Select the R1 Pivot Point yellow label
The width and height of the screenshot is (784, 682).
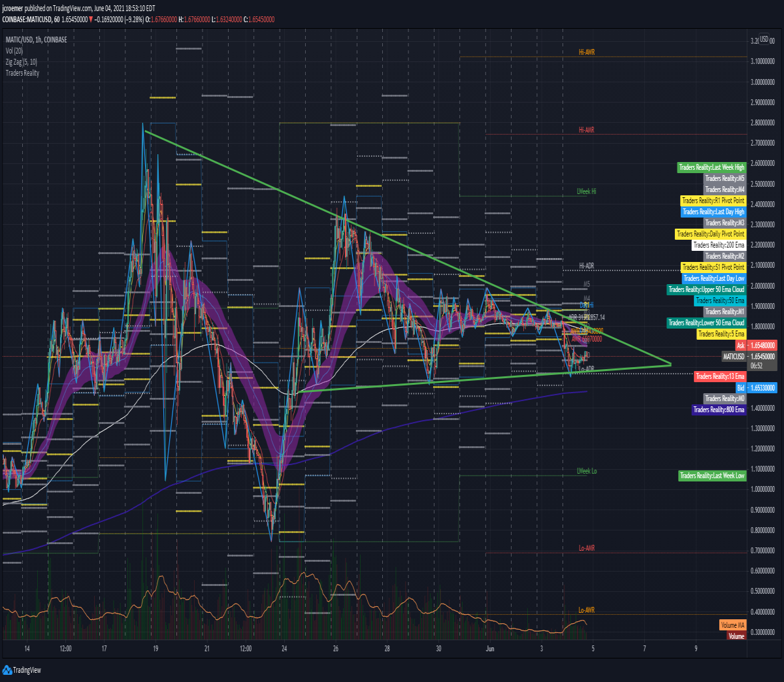coord(713,201)
